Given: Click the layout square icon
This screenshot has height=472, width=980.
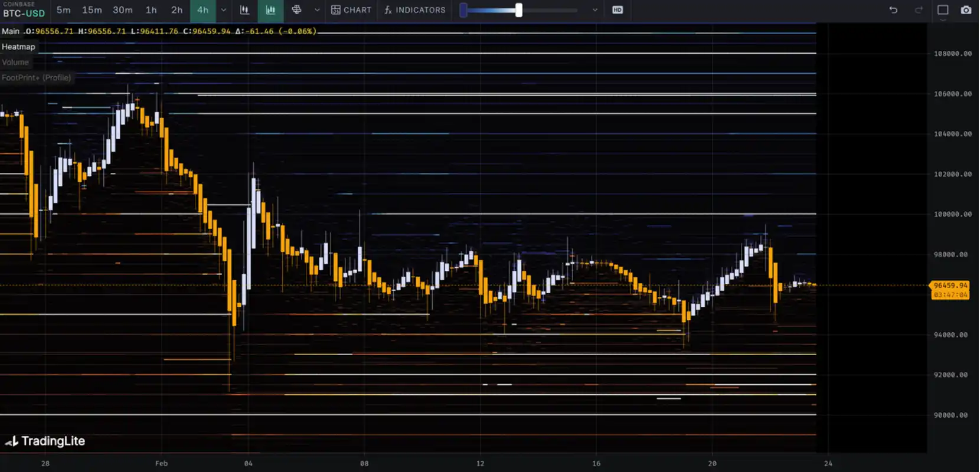Looking at the screenshot, I should pyautogui.click(x=943, y=10).
